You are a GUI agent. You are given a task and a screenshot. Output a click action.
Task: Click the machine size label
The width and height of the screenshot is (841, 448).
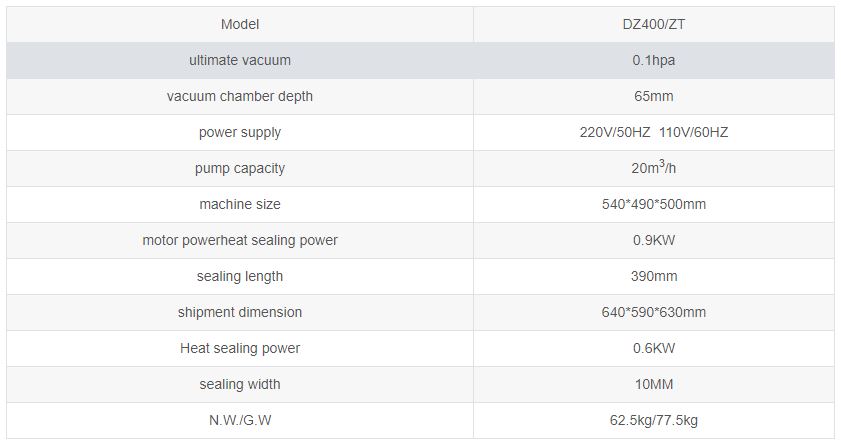point(240,204)
